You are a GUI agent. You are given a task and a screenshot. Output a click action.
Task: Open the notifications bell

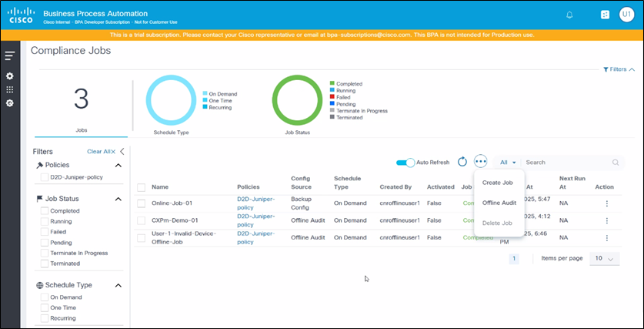point(569,15)
